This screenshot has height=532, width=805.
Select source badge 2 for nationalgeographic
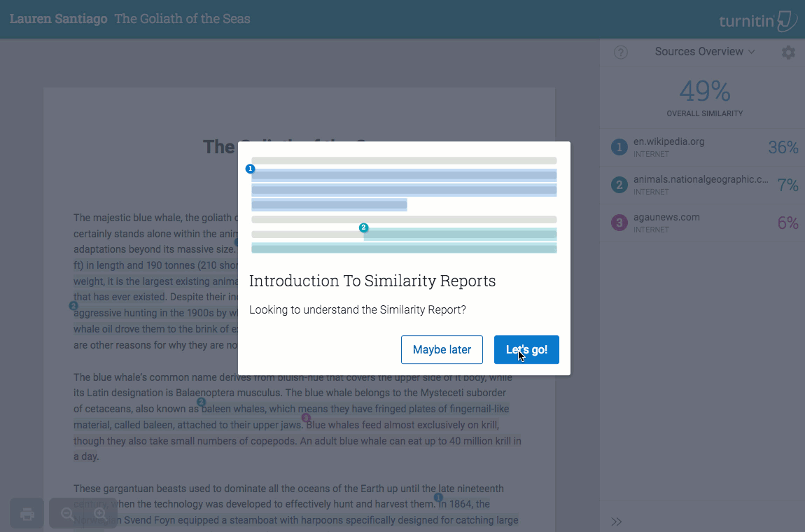tap(619, 185)
